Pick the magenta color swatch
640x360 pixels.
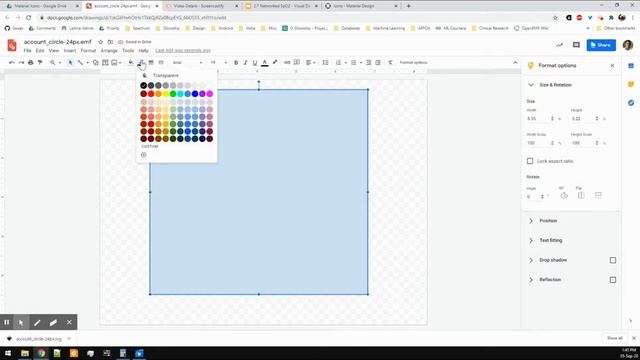(209, 94)
